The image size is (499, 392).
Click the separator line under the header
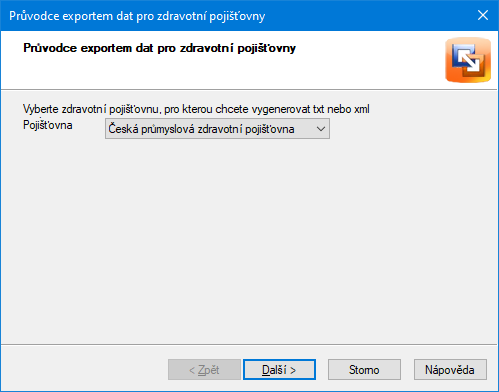[249, 89]
